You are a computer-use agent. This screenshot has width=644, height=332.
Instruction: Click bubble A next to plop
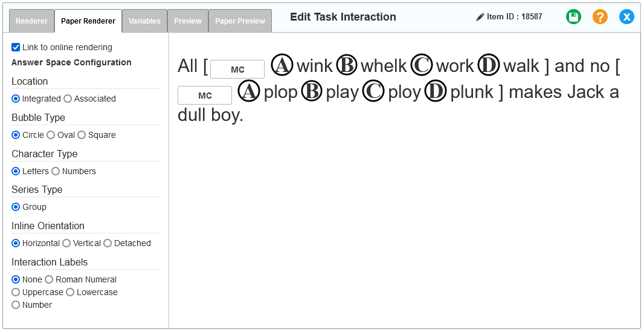(250, 92)
